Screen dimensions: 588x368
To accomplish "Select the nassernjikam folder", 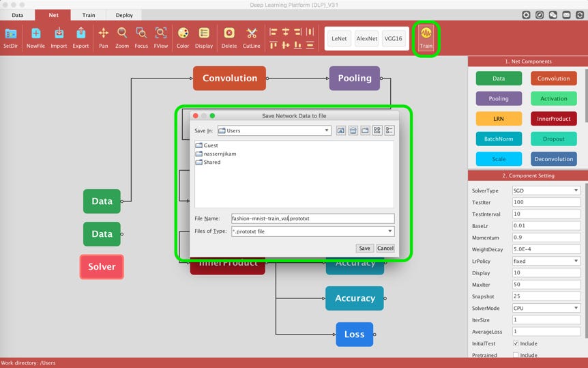I will 216,154.
